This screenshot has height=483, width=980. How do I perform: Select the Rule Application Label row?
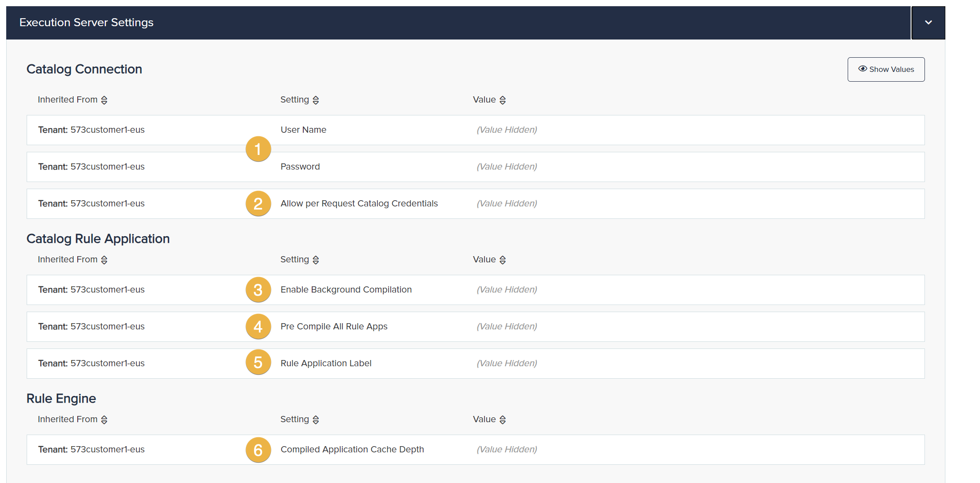[x=325, y=364]
